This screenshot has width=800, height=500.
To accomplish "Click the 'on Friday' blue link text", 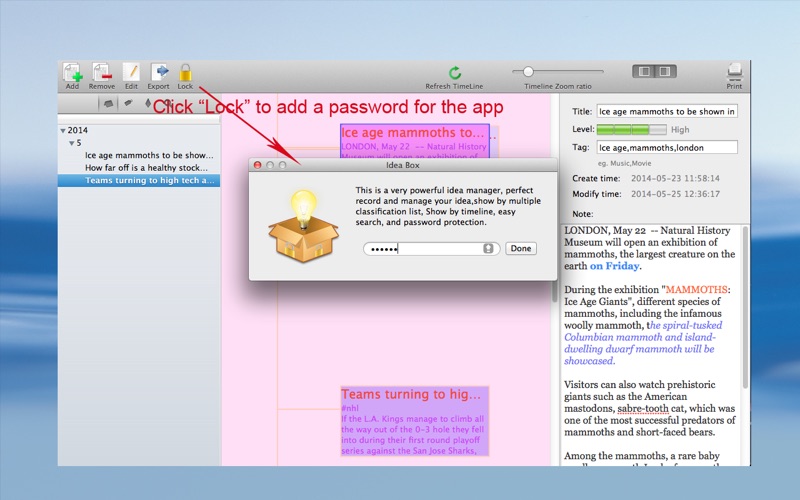I will point(614,266).
